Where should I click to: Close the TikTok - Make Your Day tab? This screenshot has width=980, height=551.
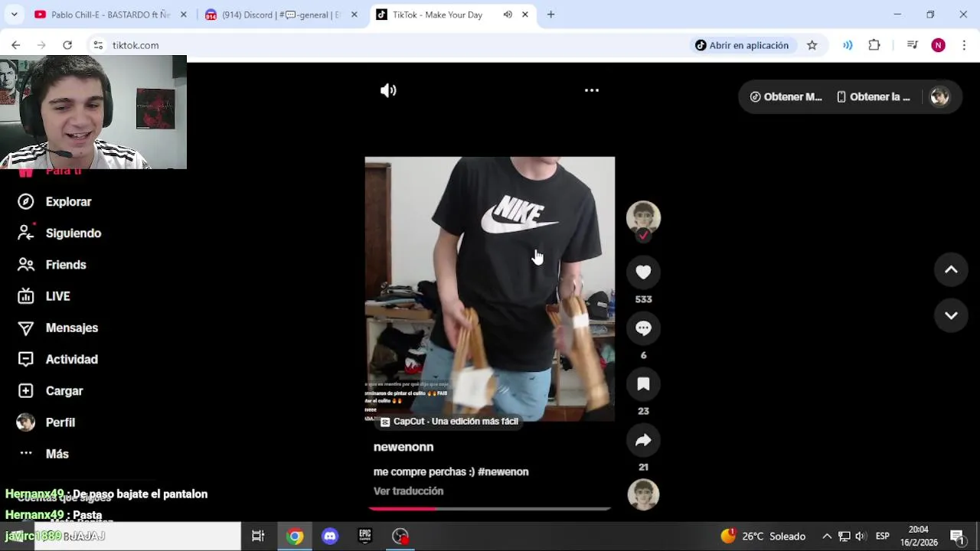[x=525, y=15]
